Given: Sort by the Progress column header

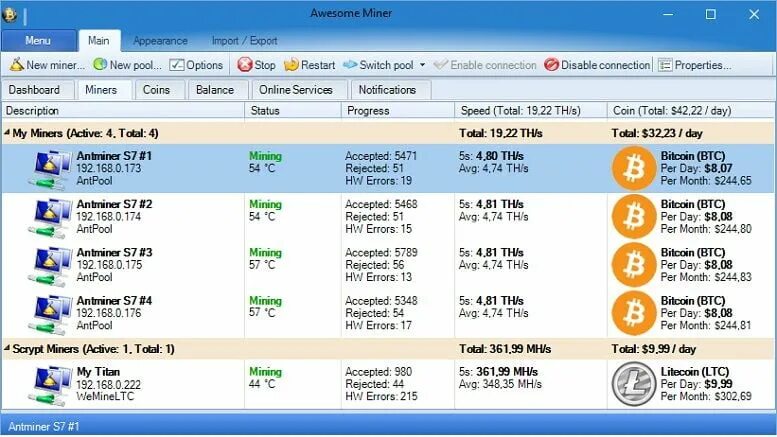Looking at the screenshot, I should [398, 110].
